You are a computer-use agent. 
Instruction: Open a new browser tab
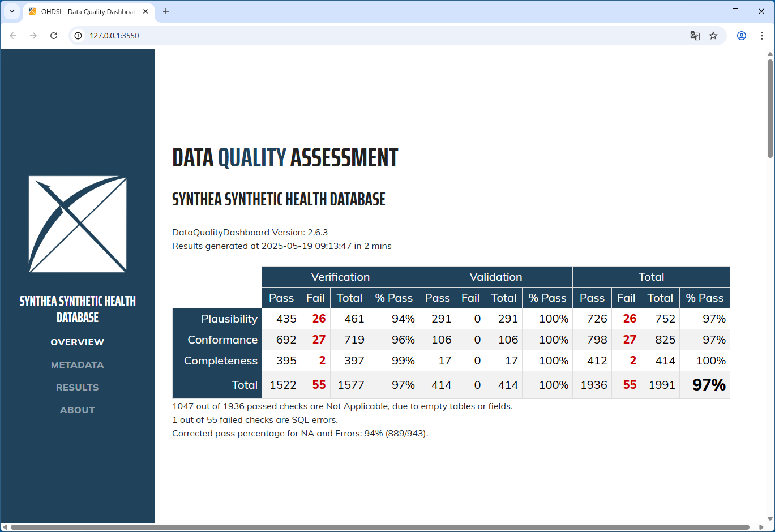(x=166, y=11)
